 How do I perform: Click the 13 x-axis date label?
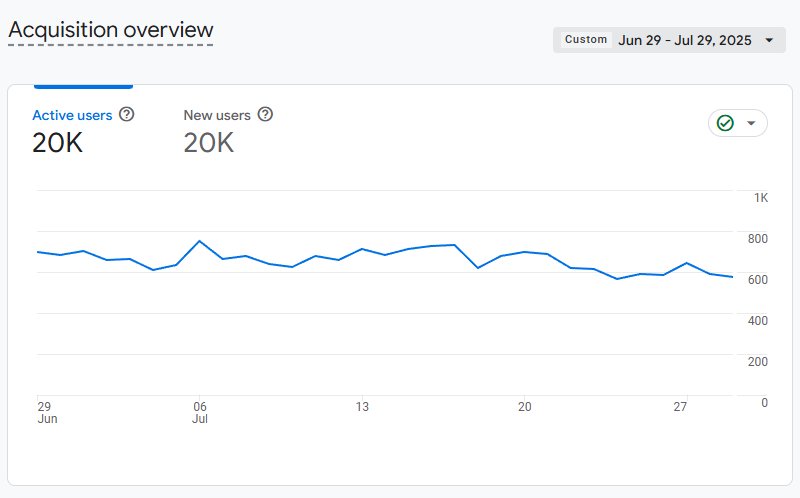pos(362,407)
